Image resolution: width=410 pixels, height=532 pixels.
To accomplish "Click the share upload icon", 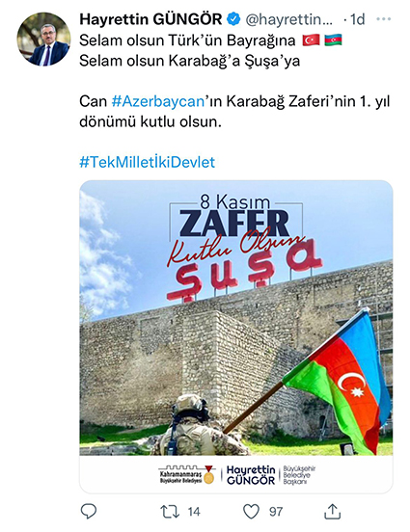I will click(x=332, y=511).
